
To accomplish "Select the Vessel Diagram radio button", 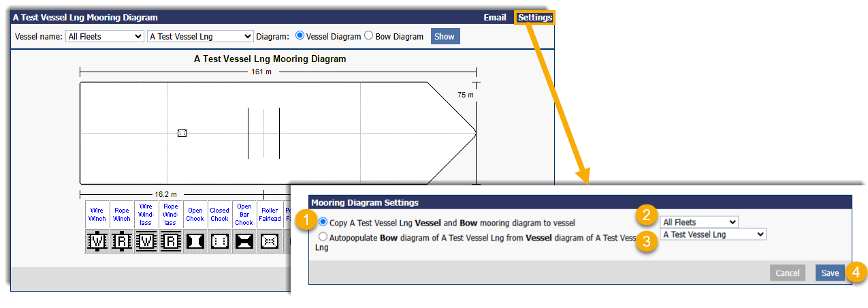I will point(300,36).
